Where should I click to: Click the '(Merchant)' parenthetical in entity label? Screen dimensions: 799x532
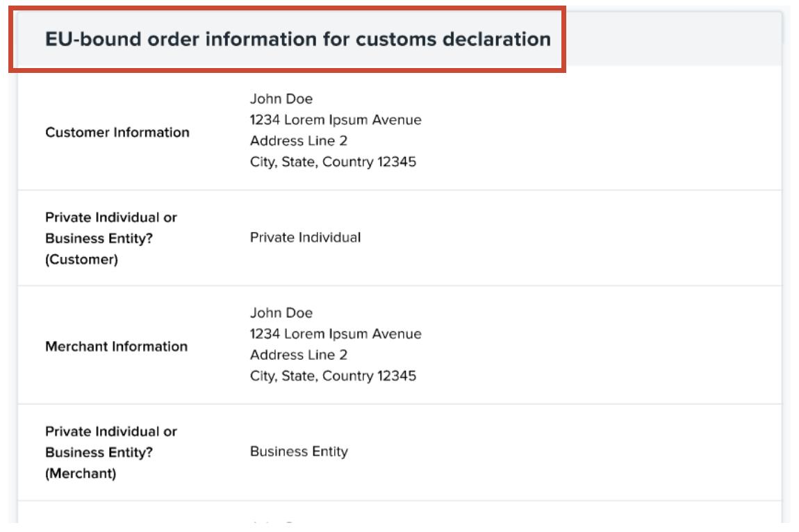coord(81,474)
